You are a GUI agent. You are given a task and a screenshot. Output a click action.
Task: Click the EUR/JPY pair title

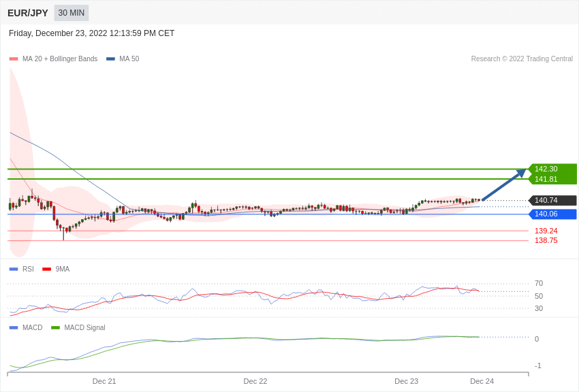tap(28, 13)
